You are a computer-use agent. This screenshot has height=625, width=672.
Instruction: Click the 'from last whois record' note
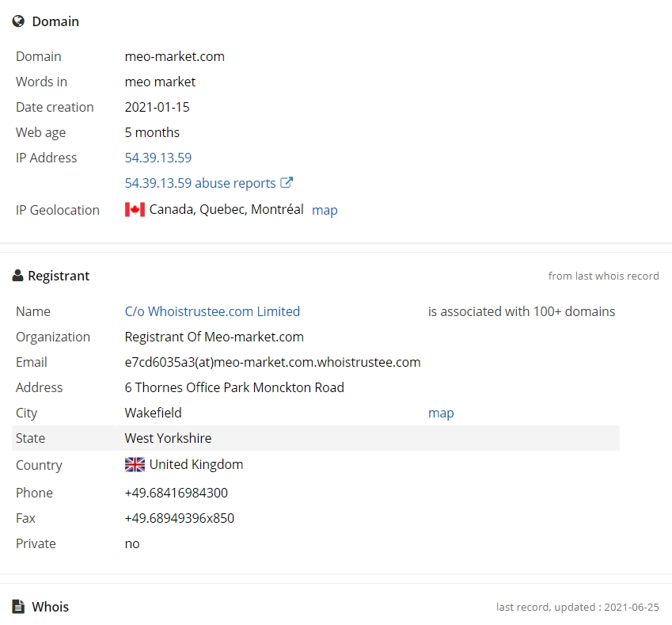pyautogui.click(x=603, y=276)
